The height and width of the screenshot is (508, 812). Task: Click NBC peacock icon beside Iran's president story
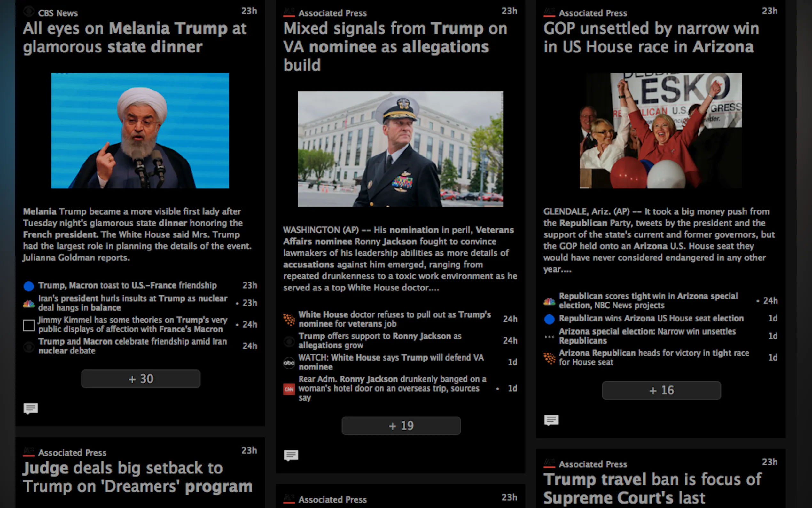pyautogui.click(x=29, y=304)
